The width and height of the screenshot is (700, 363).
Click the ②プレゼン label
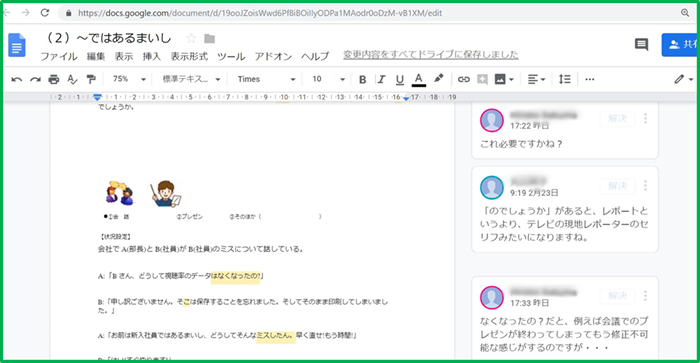(189, 217)
